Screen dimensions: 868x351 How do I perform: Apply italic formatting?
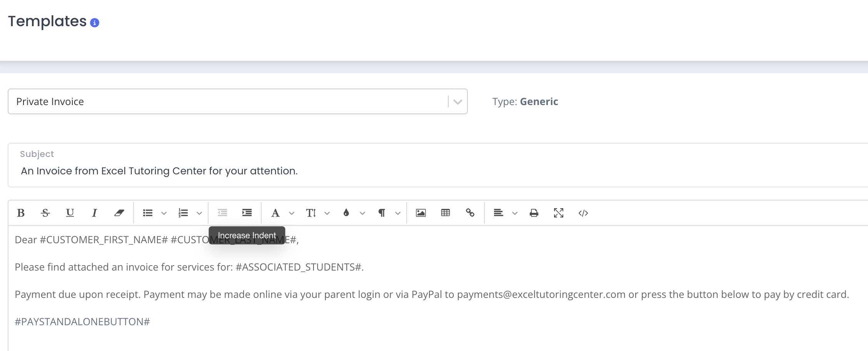(94, 213)
